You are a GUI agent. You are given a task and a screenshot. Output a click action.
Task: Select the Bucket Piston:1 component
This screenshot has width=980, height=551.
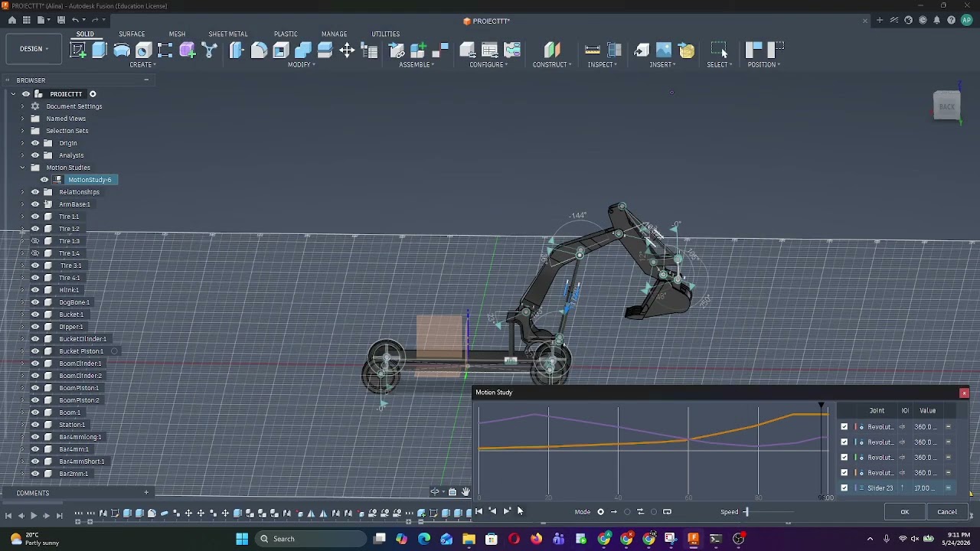tap(81, 351)
